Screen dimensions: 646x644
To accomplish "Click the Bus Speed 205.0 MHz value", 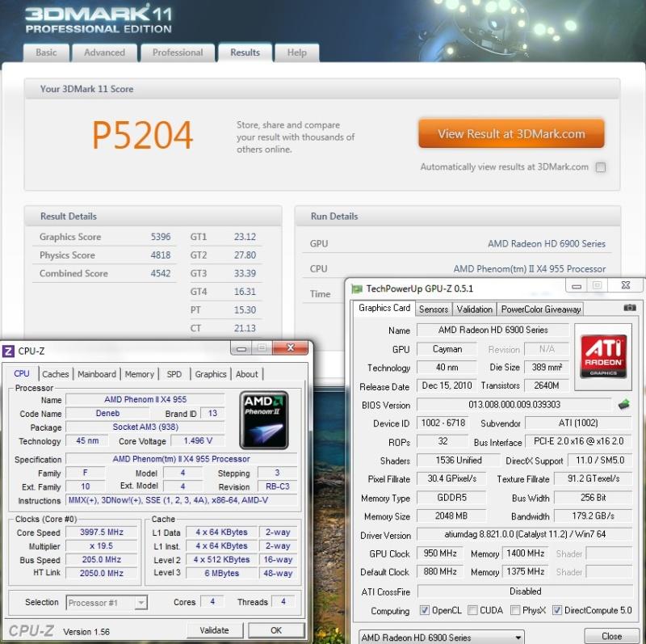I will click(x=102, y=559).
